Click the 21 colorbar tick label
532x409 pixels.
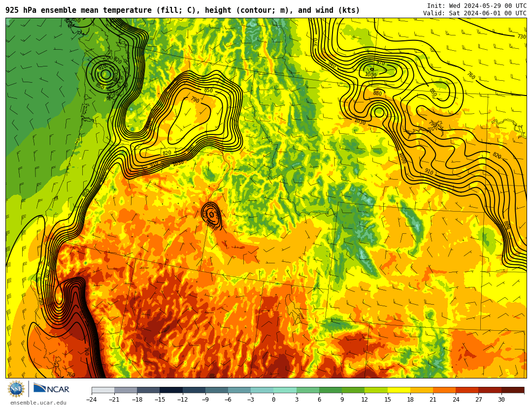coord(433,400)
